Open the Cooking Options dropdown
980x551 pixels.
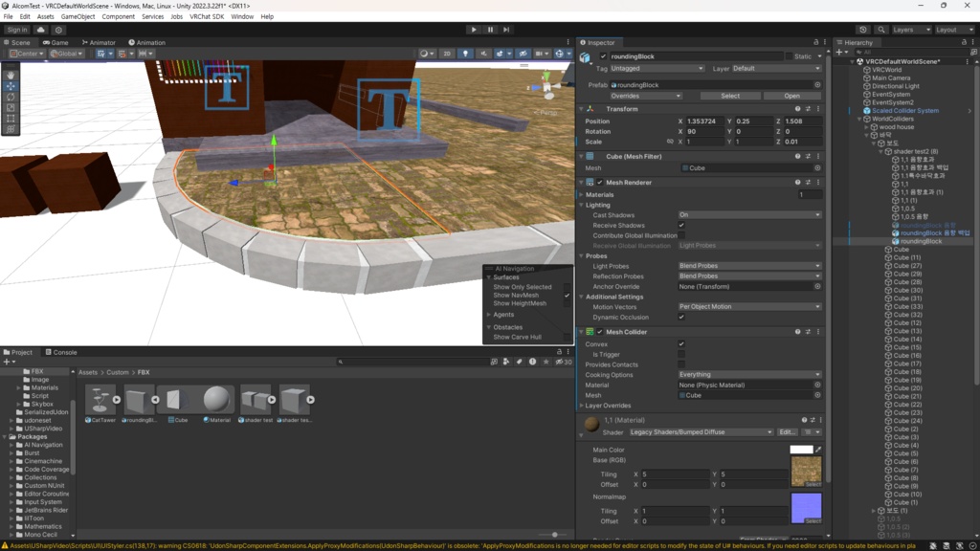tap(749, 375)
